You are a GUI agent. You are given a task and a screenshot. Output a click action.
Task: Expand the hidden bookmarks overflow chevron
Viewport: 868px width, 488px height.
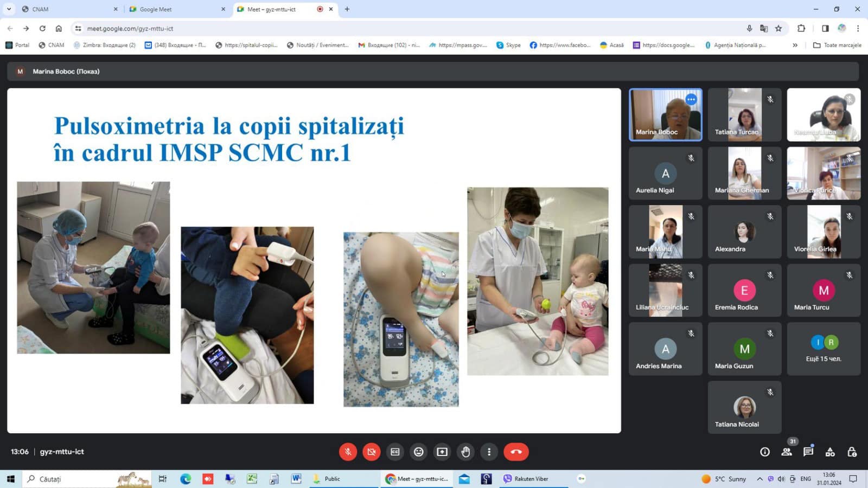click(795, 45)
